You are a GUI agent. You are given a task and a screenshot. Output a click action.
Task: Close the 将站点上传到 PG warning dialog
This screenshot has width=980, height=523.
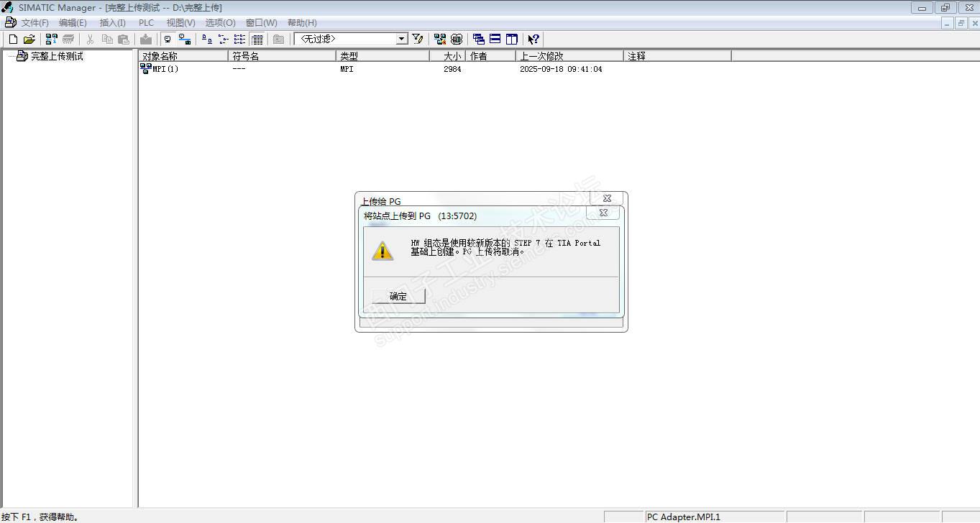[603, 213]
